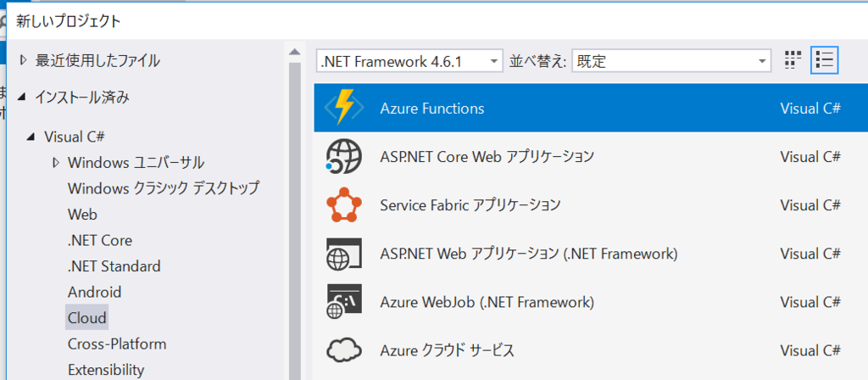Expand the 最近使用したファイル node
Image resolution: width=868 pixels, height=380 pixels.
[x=23, y=60]
